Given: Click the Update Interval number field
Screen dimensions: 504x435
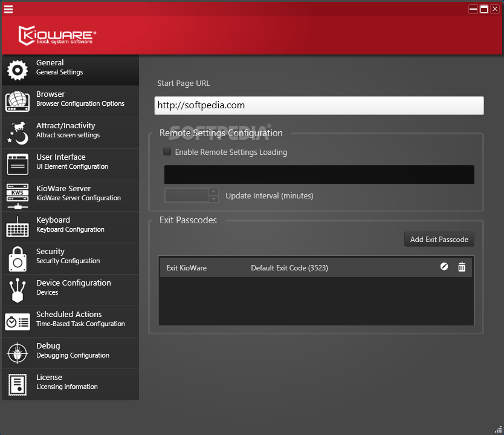Looking at the screenshot, I should 187,195.
